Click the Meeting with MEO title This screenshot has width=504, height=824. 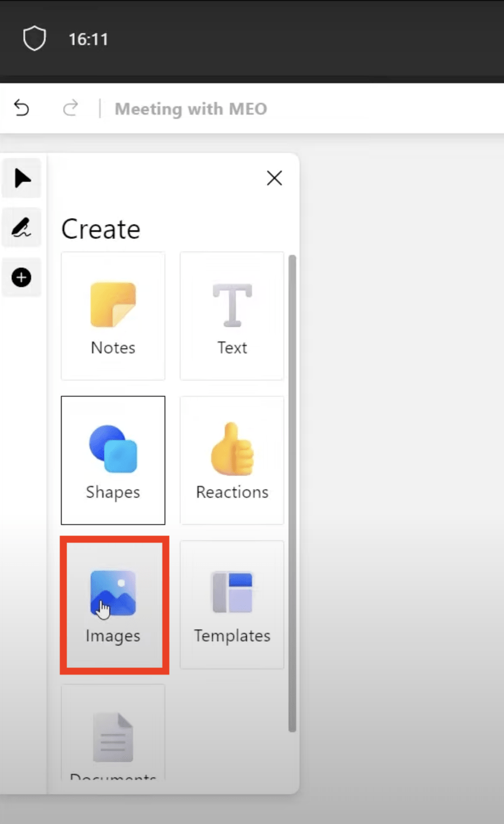(x=191, y=109)
